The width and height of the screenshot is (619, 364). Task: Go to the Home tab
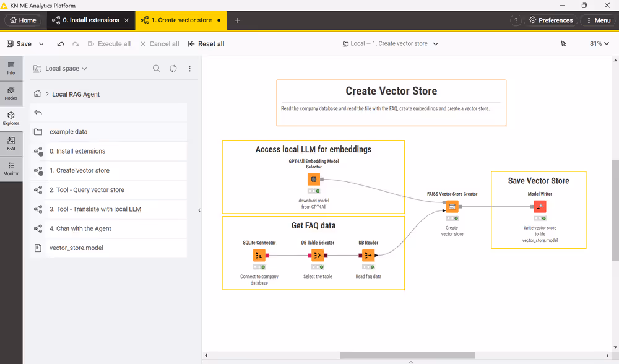[x=23, y=20]
